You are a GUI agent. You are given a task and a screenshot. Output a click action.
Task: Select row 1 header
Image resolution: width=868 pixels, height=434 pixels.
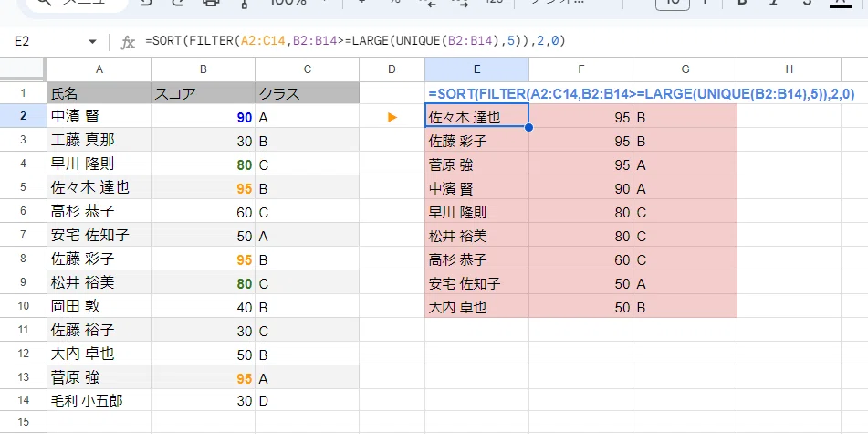tap(23, 93)
